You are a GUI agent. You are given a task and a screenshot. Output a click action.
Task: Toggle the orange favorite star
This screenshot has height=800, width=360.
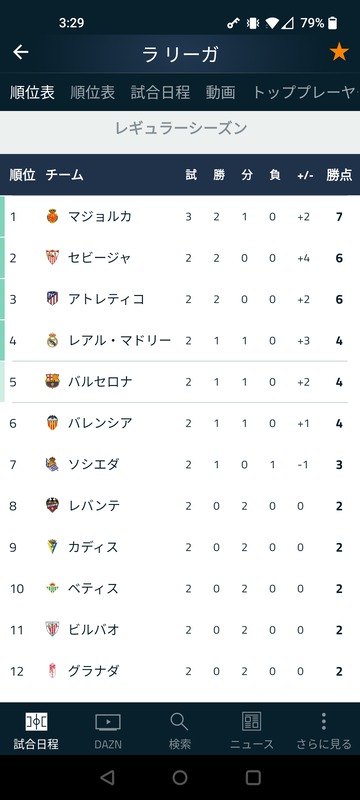pyautogui.click(x=339, y=52)
